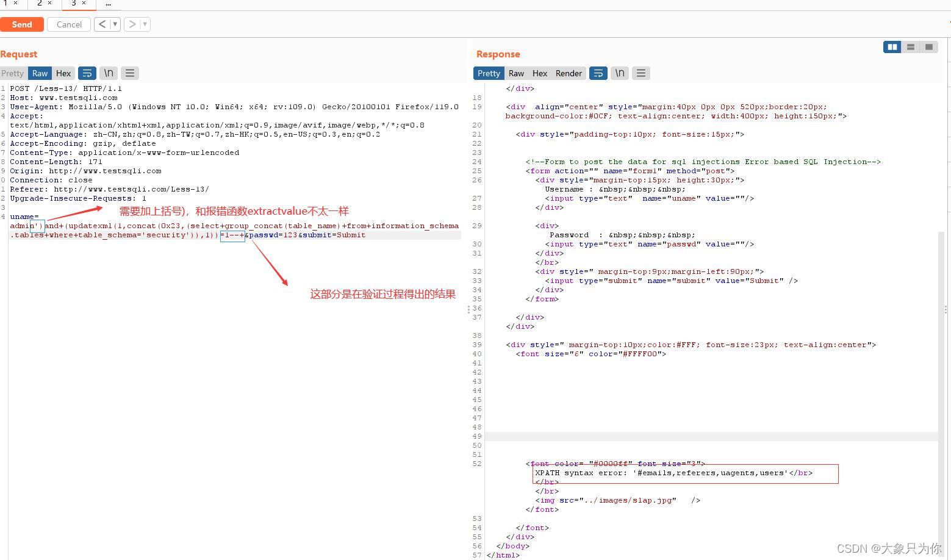Image resolution: width=951 pixels, height=560 pixels.
Task: Select the Response Pretty view
Action: [x=489, y=73]
